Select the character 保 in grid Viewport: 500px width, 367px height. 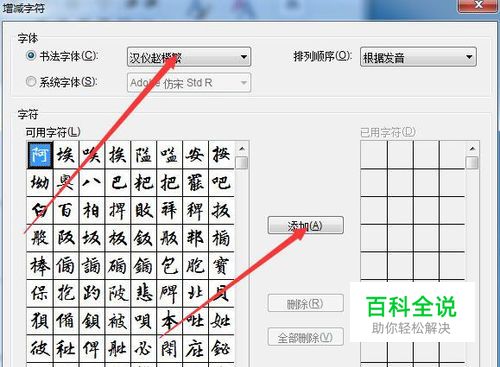[x=40, y=293]
